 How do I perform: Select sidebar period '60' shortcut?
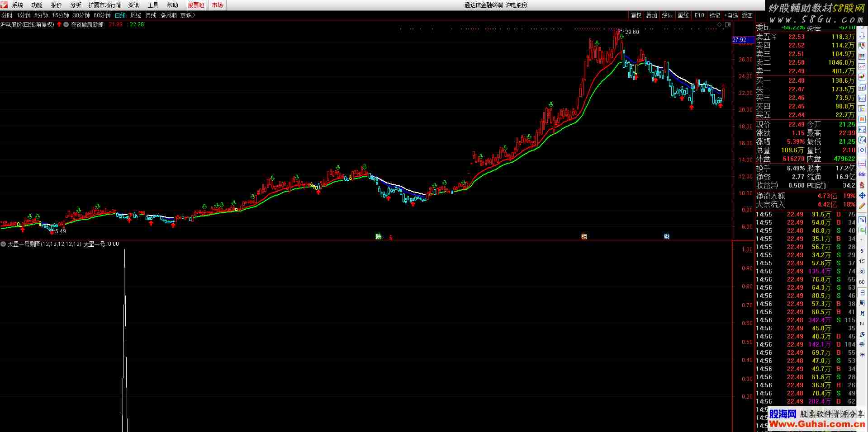(x=862, y=282)
